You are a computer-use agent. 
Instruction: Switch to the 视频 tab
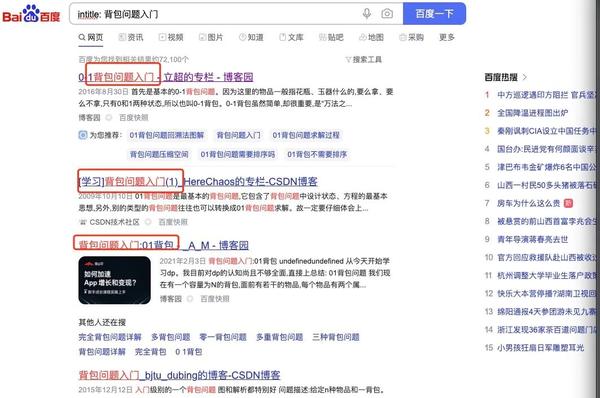(171, 37)
